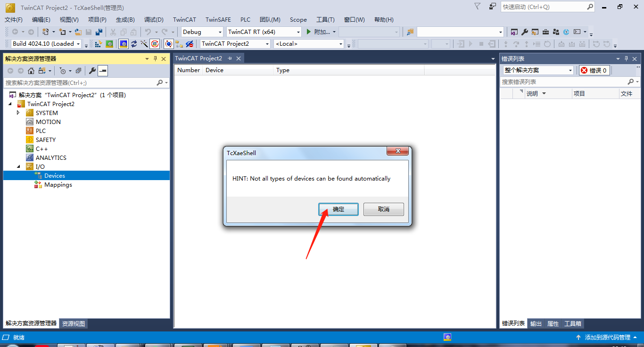644x347 pixels.
Task: Toggle the 错误 0 errors filter
Action: (x=594, y=70)
